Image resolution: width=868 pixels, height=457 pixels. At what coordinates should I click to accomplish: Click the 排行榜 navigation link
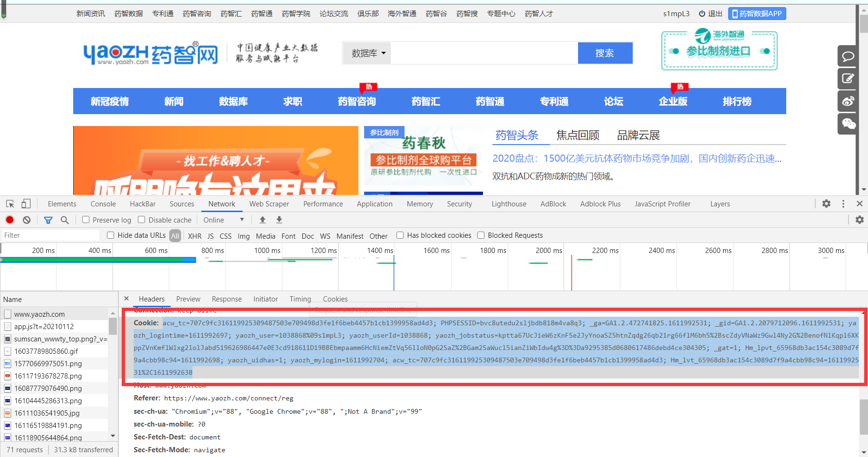(x=737, y=101)
